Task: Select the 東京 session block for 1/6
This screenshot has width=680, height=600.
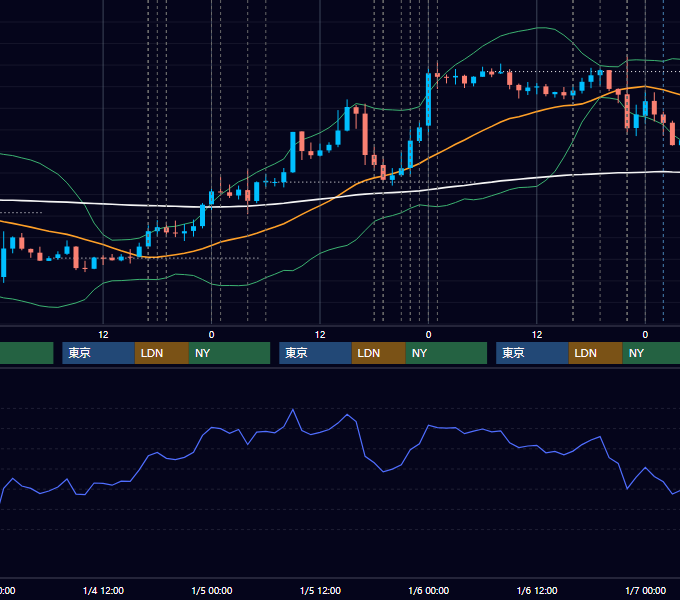Action: [x=532, y=353]
